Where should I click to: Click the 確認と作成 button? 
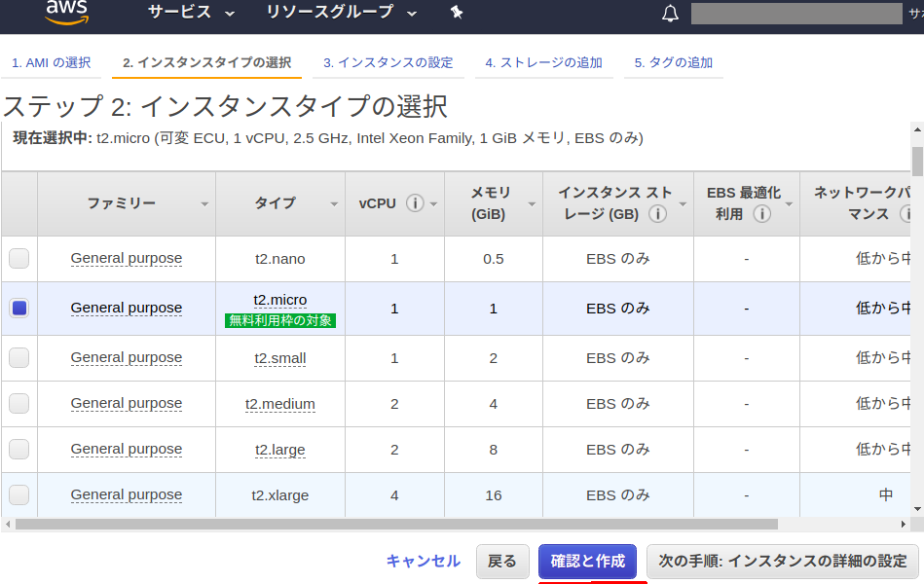(x=587, y=561)
